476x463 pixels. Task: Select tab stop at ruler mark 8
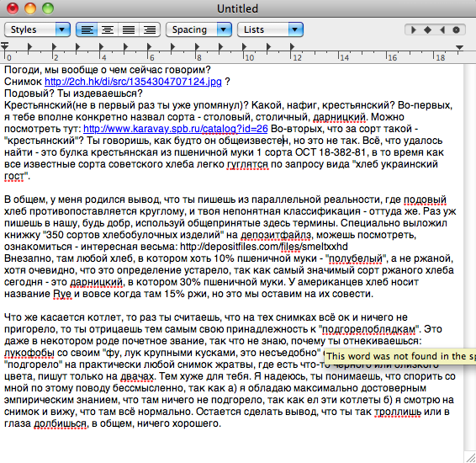(197, 47)
